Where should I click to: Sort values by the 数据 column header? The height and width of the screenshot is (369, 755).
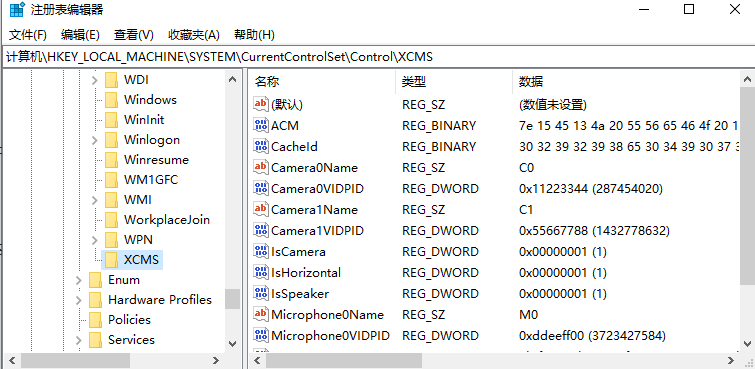coord(626,81)
